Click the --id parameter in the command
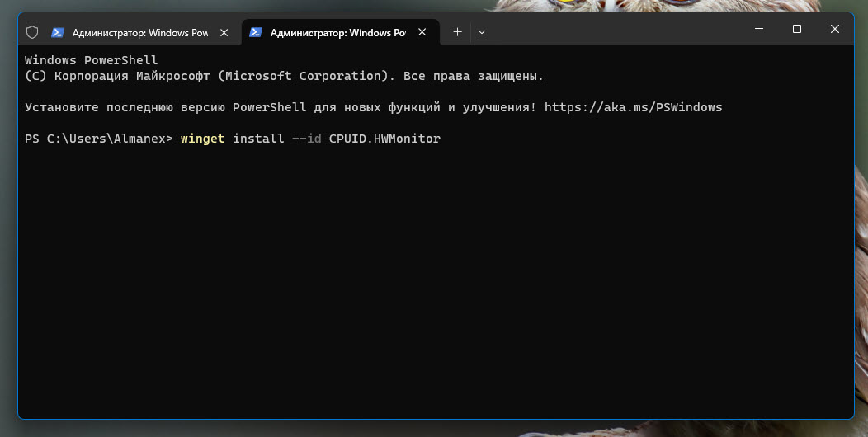The width and height of the screenshot is (868, 437). (x=307, y=139)
